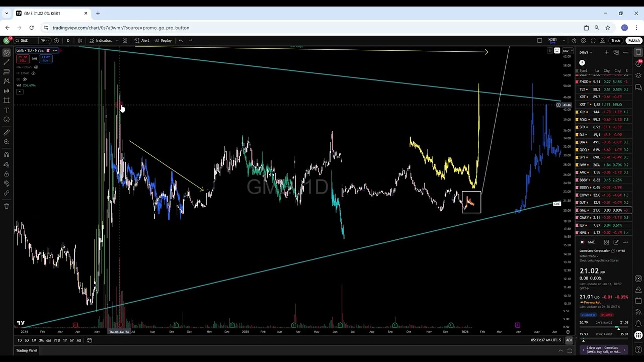Image resolution: width=644 pixels, height=362 pixels.
Task: Add a symbol to compare
Action: 56,40
